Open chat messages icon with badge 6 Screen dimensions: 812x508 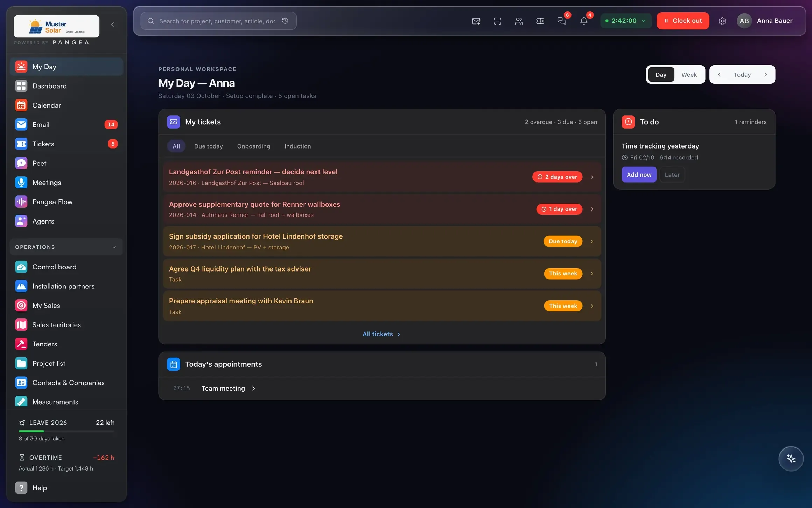(x=562, y=21)
